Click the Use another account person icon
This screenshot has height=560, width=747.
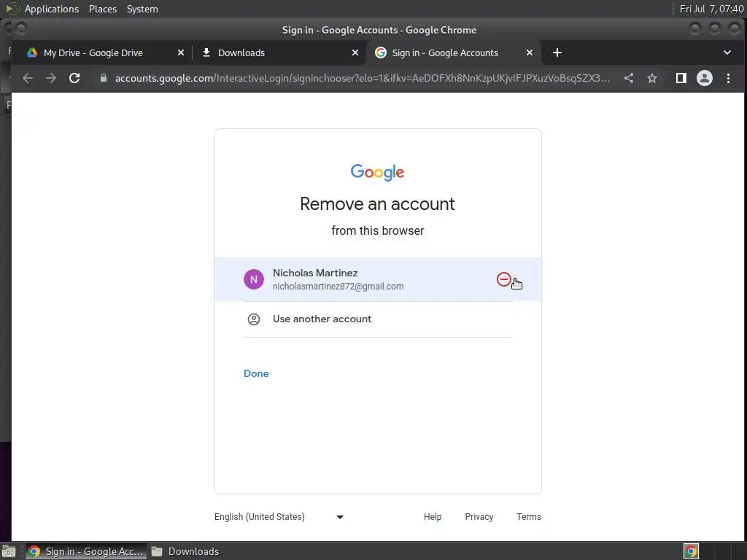[x=254, y=319]
